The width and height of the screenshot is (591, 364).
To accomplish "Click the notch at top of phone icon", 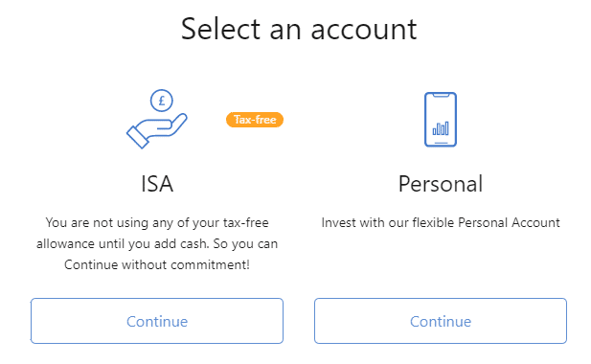I will (441, 95).
